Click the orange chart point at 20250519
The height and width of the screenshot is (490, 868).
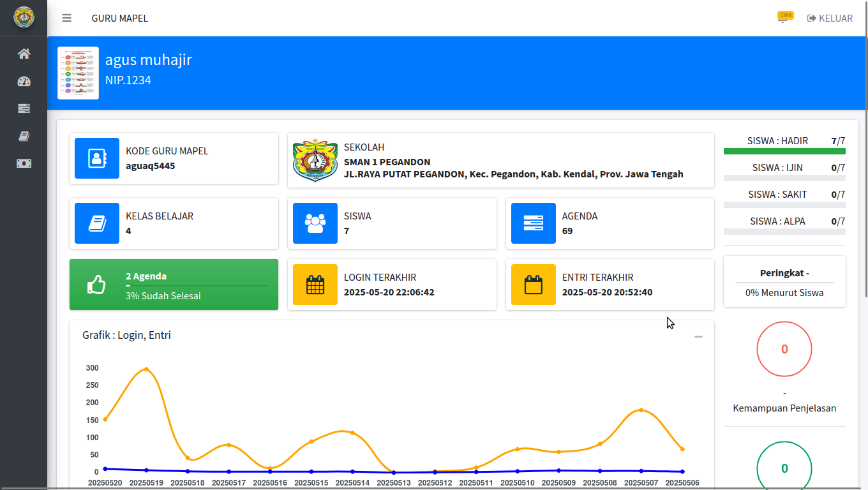(146, 369)
